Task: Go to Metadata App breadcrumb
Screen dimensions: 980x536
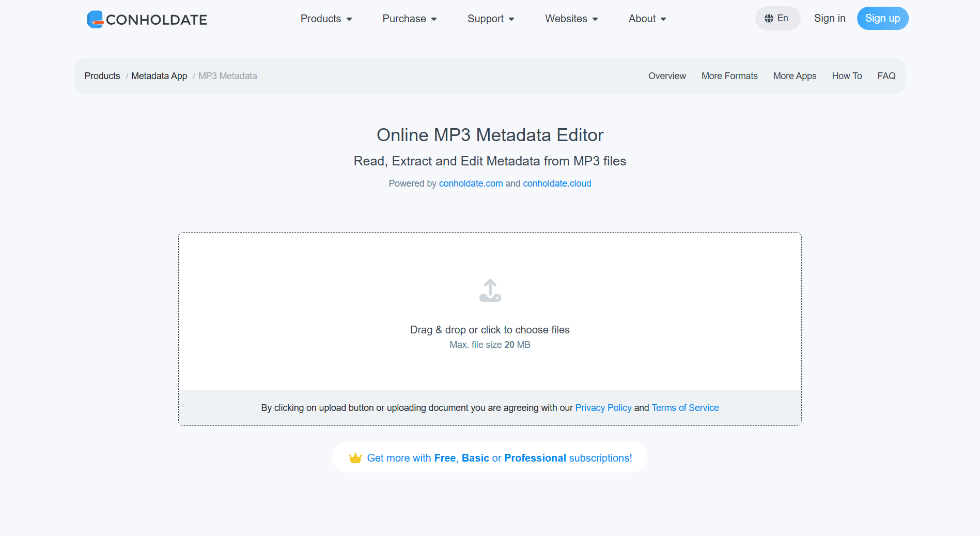Action: coord(159,76)
